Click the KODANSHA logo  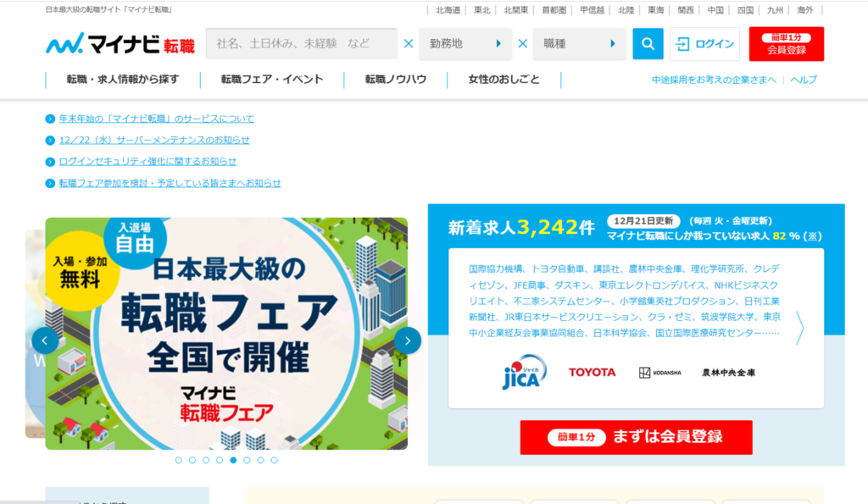[659, 373]
